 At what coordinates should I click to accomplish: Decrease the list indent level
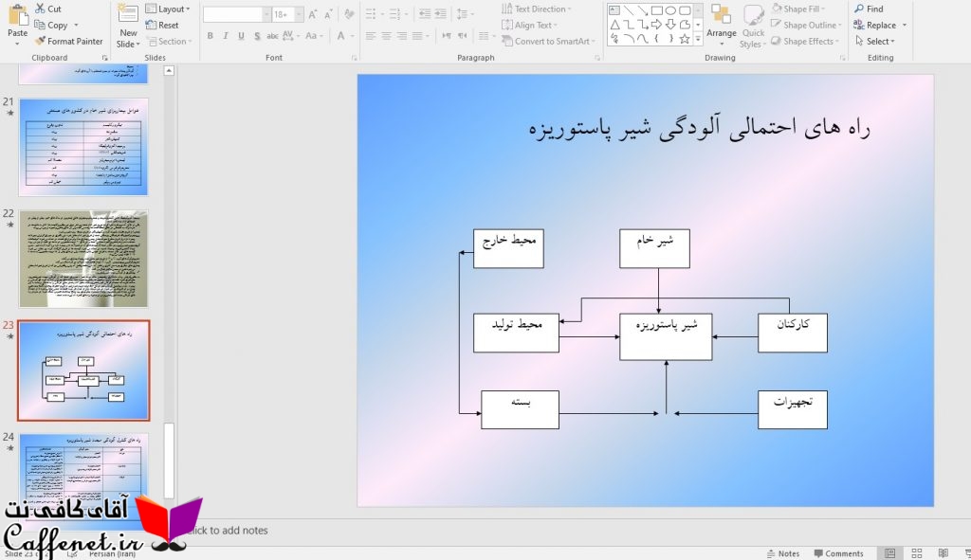425,13
